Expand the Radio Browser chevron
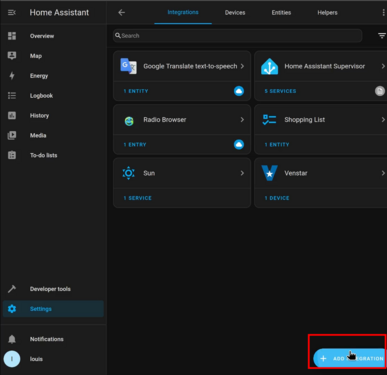The height and width of the screenshot is (375, 387). [242, 120]
